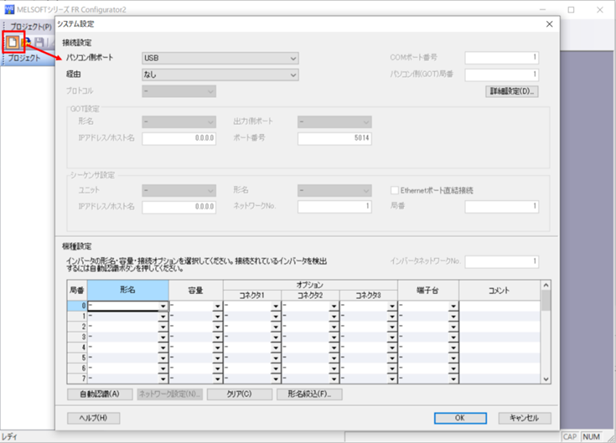Open コネクタ1 dropdown in row 2

coord(276,327)
